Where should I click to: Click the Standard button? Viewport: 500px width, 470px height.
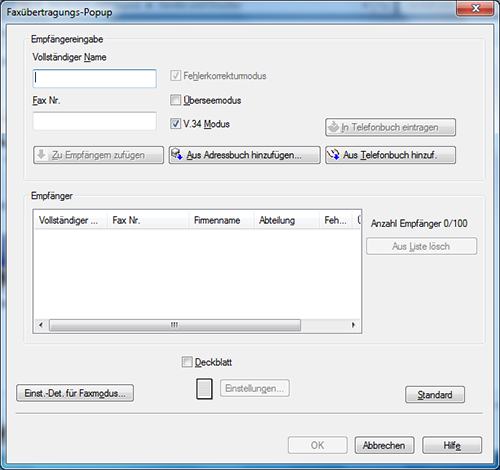pos(435,395)
